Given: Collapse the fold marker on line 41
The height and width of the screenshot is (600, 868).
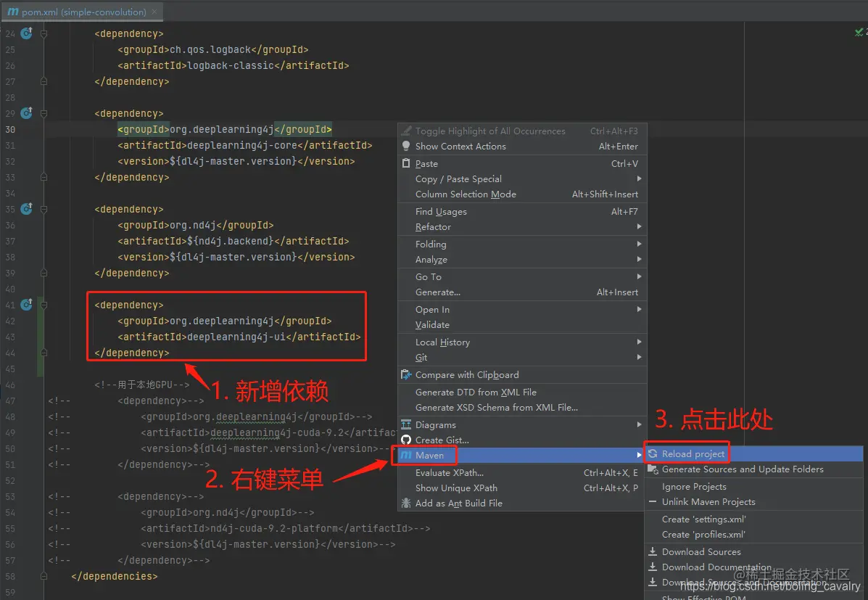Looking at the screenshot, I should [x=44, y=305].
